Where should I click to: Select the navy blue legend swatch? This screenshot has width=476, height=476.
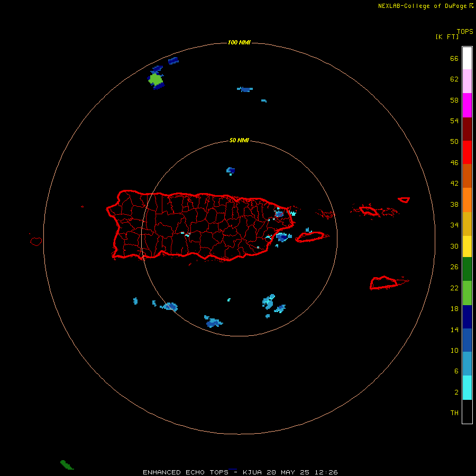click(467, 317)
